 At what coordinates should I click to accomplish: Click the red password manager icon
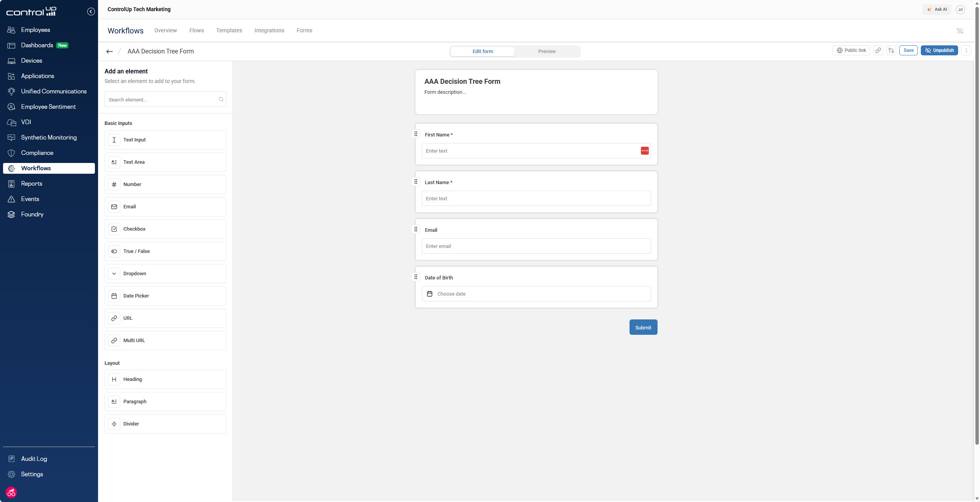644,151
